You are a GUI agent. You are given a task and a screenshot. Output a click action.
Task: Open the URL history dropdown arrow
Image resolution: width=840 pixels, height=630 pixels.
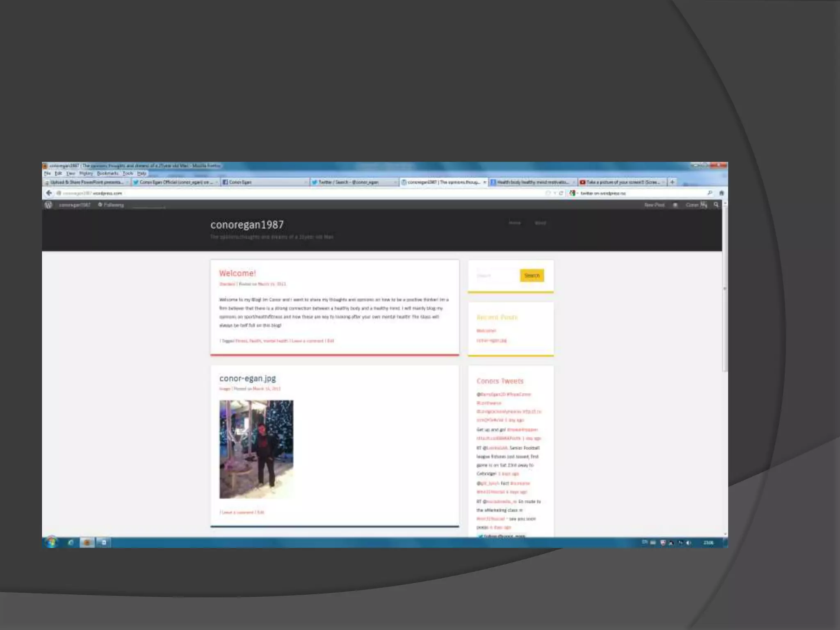pos(555,193)
